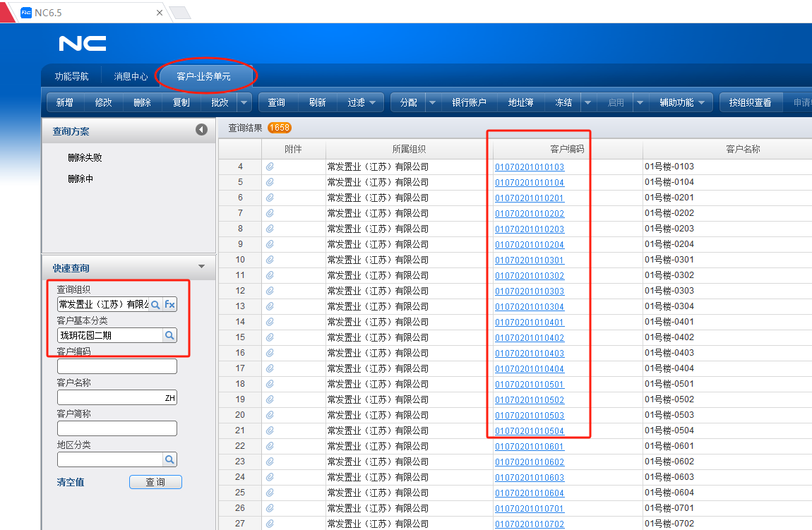Open the 过滤 dropdown menu
Screen dimensions: 812x530
[364, 103]
